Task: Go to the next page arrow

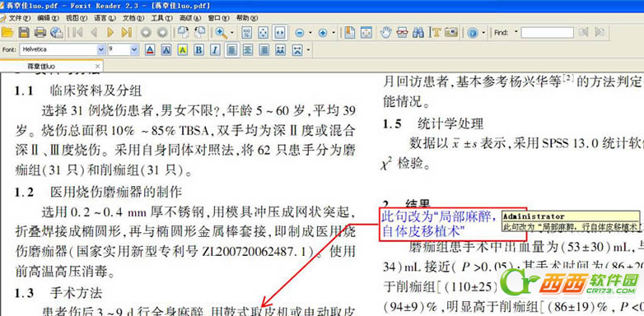Action: 110,32
